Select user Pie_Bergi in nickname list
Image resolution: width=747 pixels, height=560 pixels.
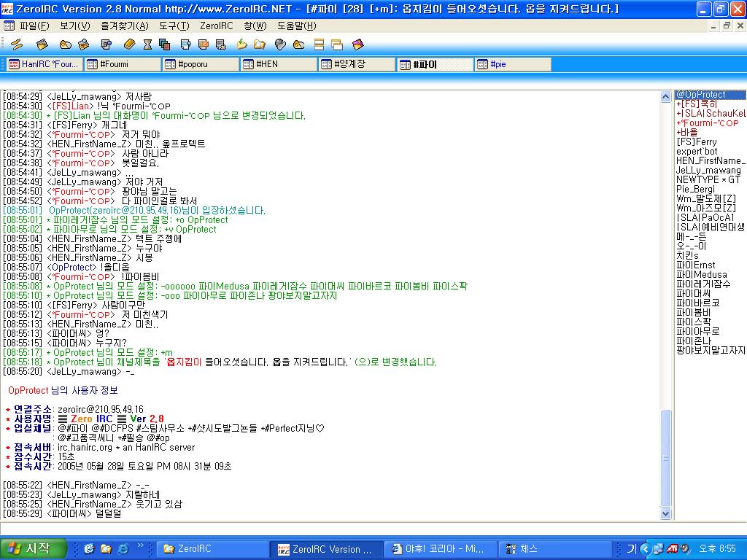(x=695, y=189)
